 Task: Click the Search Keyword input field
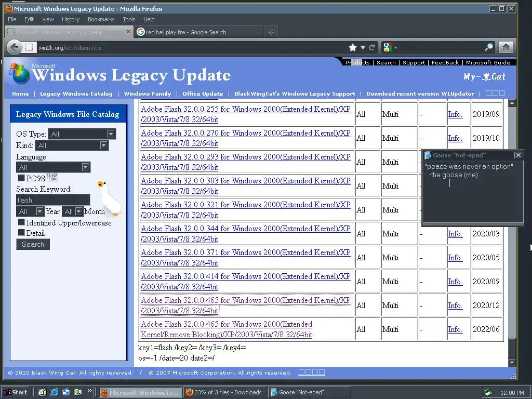[x=53, y=200]
